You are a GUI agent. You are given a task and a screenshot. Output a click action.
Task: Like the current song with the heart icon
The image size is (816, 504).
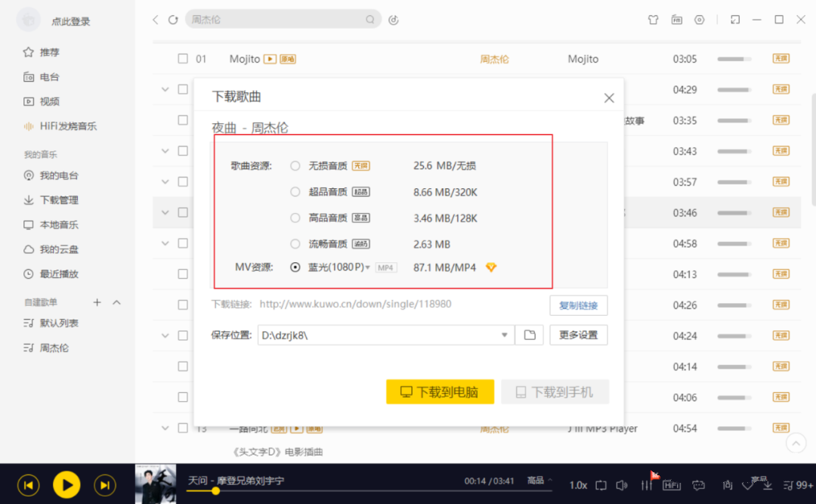pyautogui.click(x=748, y=485)
